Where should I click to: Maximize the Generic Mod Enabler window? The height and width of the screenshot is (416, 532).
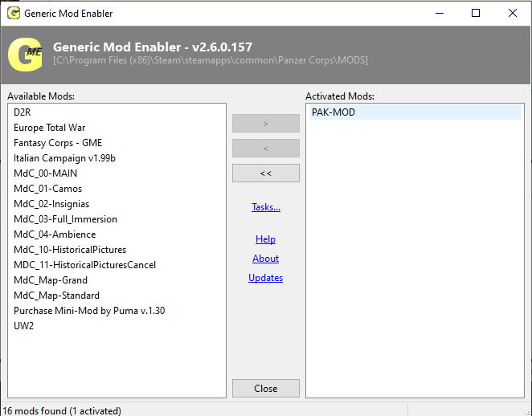click(x=476, y=13)
